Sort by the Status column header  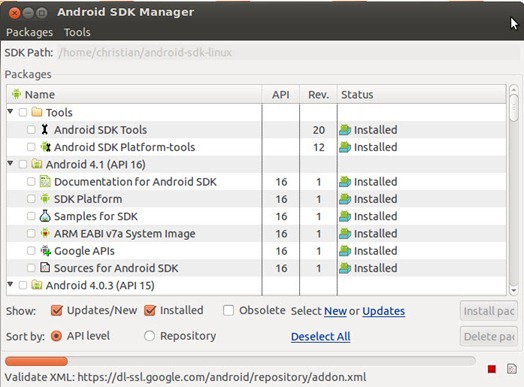tap(422, 94)
